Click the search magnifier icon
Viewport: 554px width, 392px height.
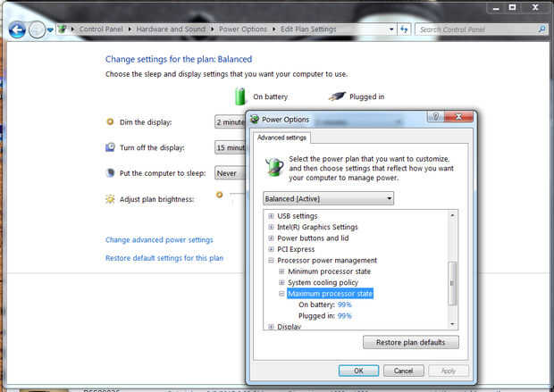point(541,29)
